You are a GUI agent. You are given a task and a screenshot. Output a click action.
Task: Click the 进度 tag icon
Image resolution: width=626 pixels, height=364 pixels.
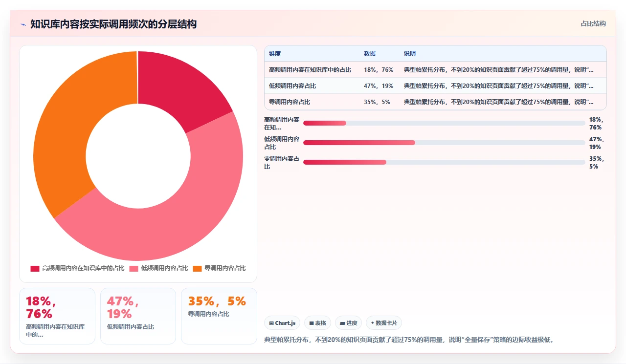click(342, 323)
